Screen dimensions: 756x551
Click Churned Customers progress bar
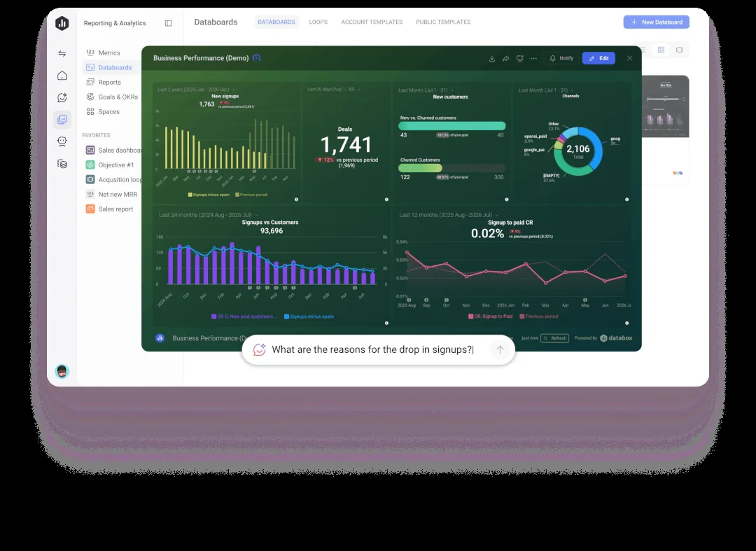(451, 168)
